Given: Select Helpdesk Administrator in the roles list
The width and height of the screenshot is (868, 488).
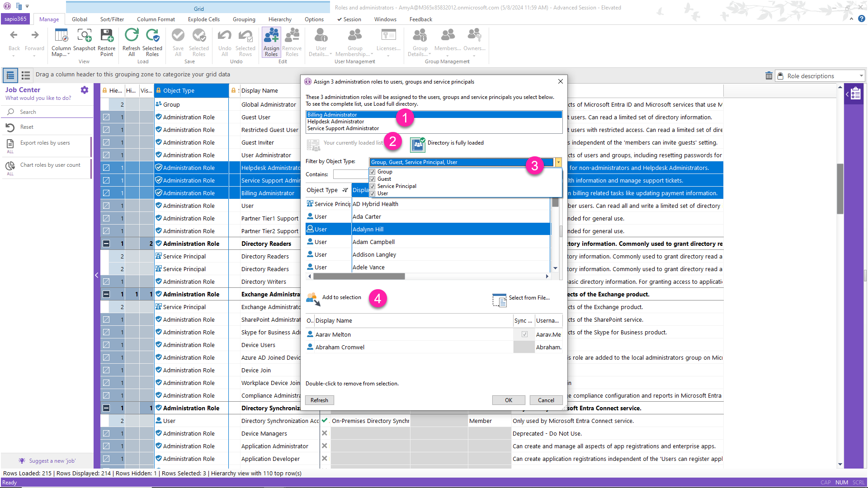Looking at the screenshot, I should click(335, 122).
